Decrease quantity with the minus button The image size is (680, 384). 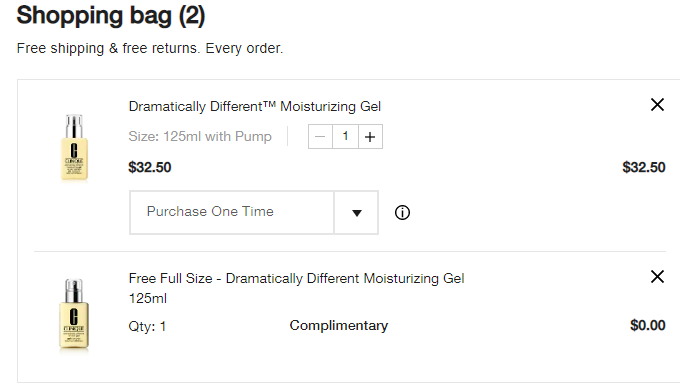click(x=320, y=137)
